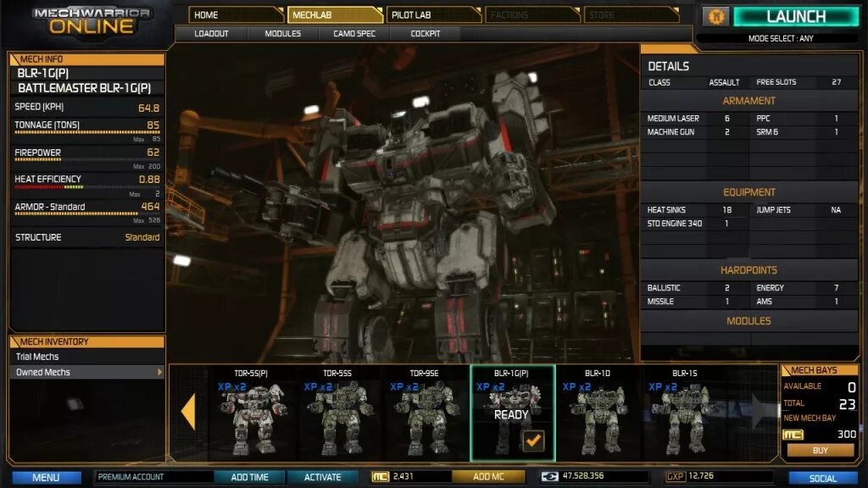Screen dimensions: 868x488
Task: Select the TDR-9SE mech thumbnail
Action: click(424, 413)
